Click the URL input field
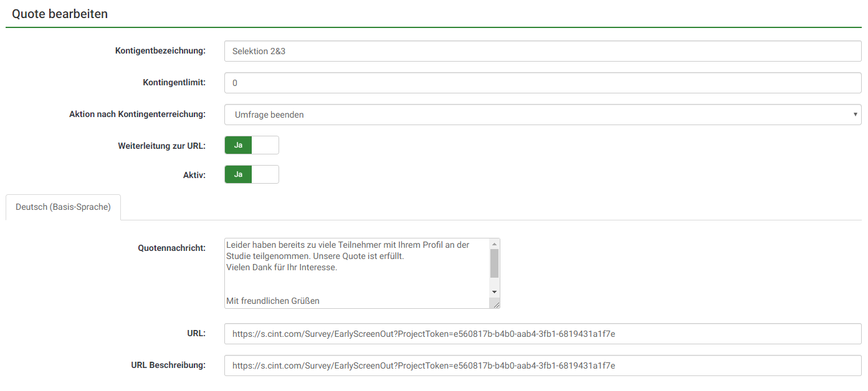Image resolution: width=868 pixels, height=391 pixels. [x=542, y=334]
